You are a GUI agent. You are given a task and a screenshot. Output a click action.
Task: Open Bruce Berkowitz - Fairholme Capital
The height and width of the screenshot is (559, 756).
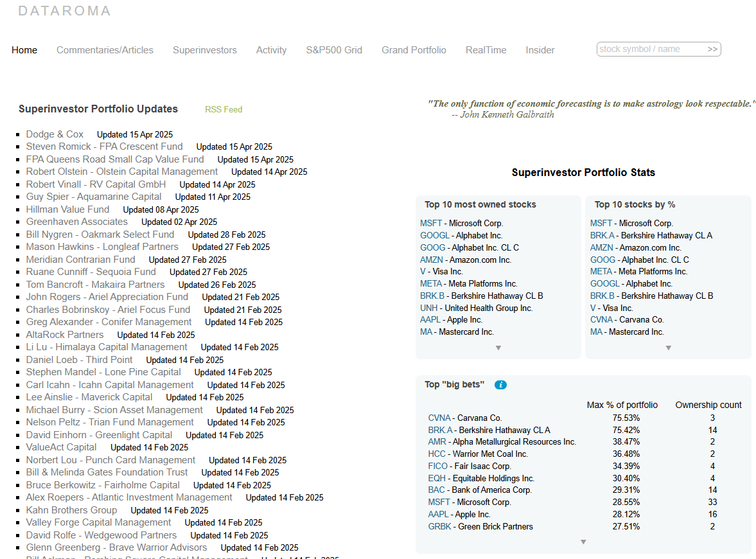pos(103,485)
